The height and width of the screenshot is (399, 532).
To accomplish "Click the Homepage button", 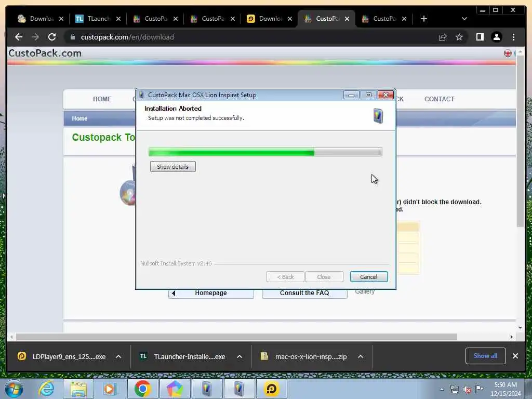I will (211, 293).
